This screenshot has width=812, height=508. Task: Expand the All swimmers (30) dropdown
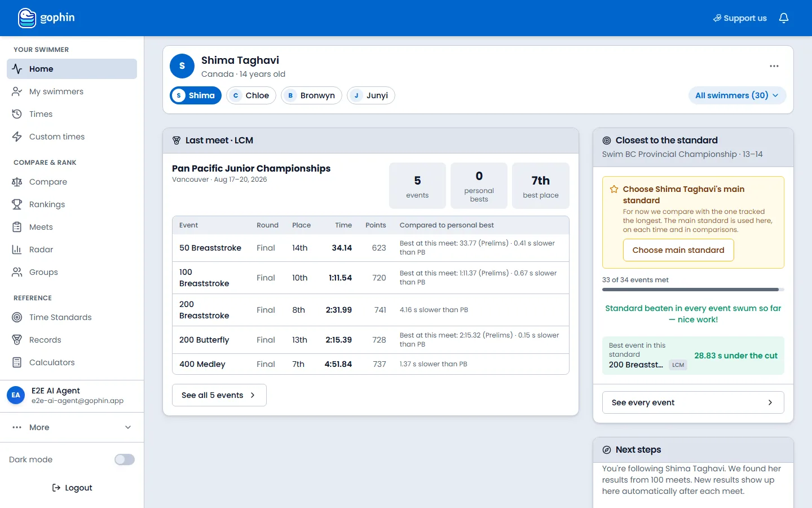click(737, 95)
